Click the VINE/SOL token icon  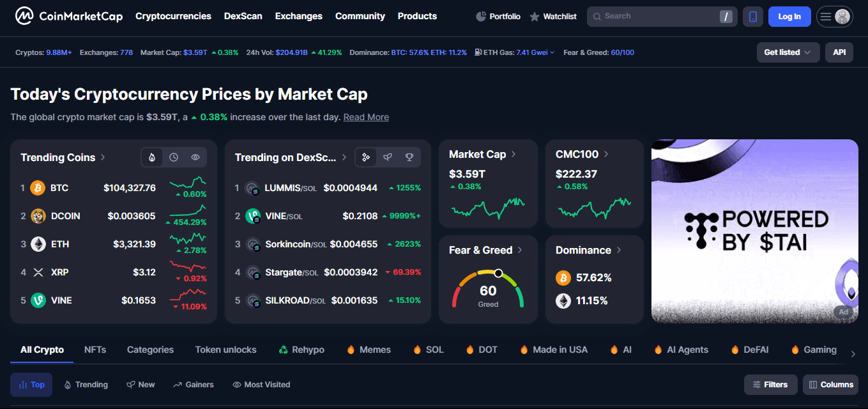coord(253,216)
